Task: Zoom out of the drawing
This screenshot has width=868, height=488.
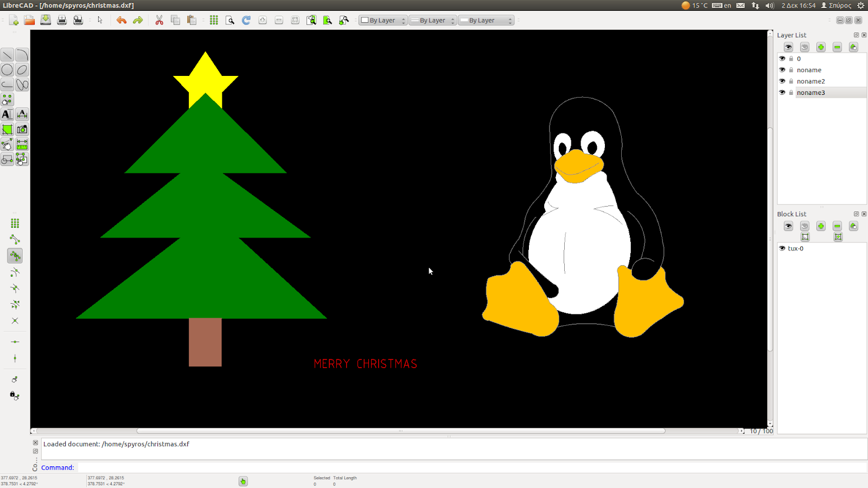Action: (279, 20)
